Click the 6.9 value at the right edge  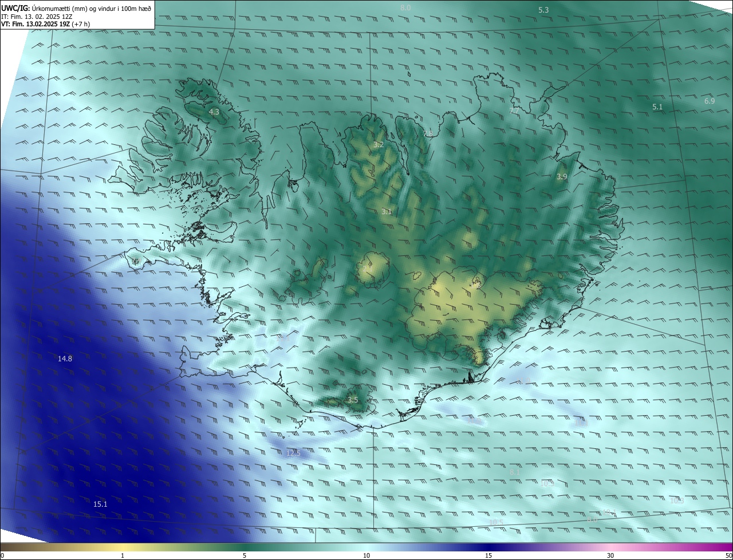(710, 101)
